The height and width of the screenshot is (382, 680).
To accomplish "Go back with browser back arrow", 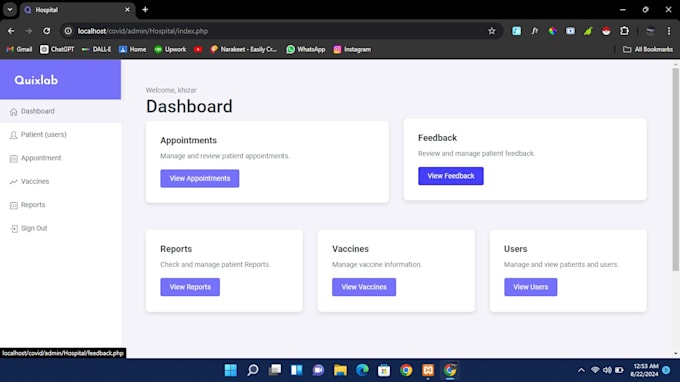I will click(11, 31).
